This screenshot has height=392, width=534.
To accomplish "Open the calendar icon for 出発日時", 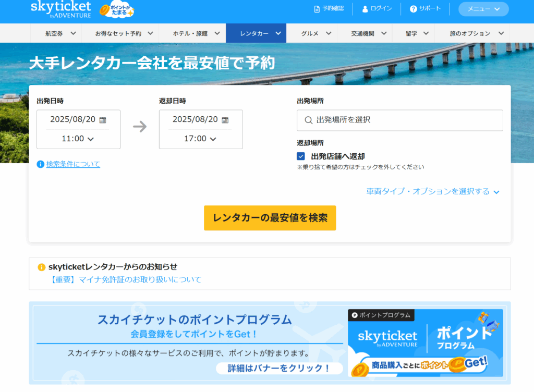I will 103,120.
